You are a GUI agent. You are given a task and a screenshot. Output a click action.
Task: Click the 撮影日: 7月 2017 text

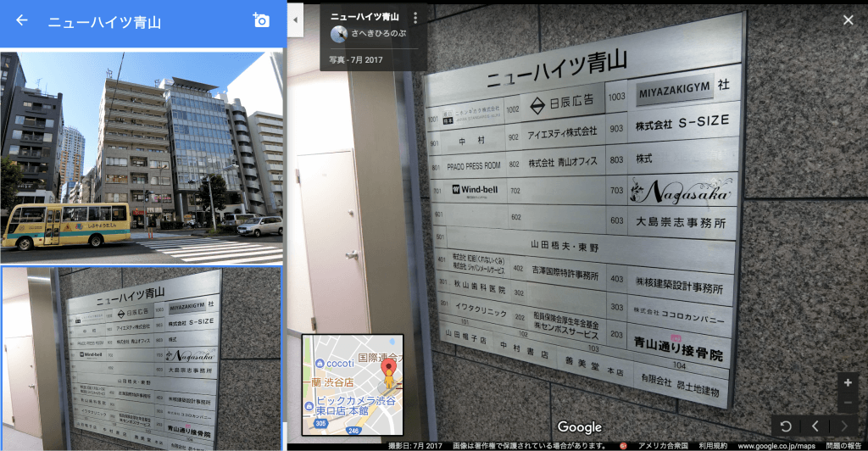(x=415, y=445)
